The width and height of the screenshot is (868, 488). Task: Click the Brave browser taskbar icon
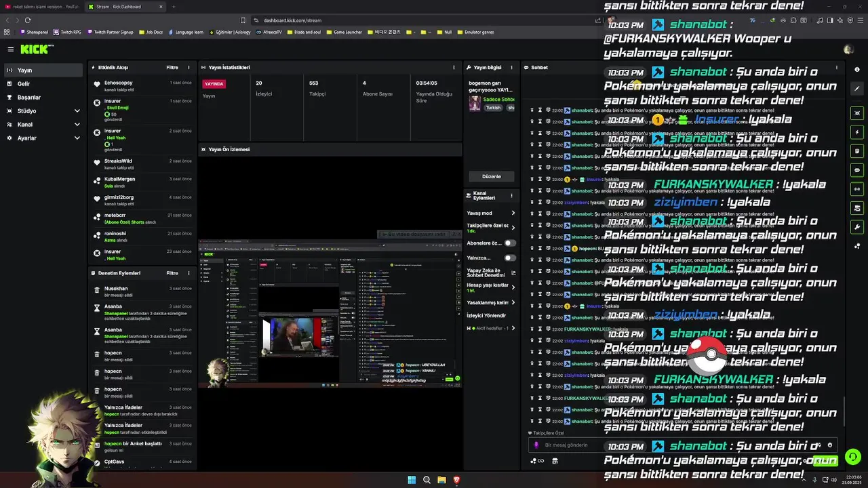tap(456, 480)
